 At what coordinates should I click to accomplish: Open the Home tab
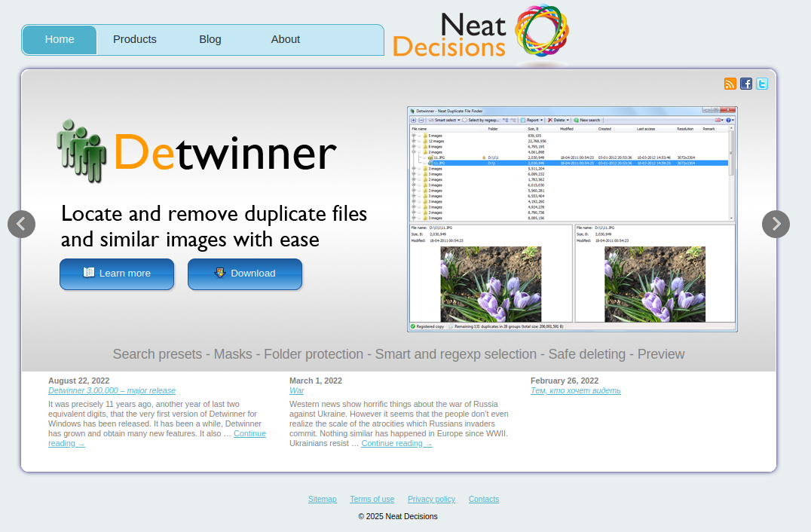pyautogui.click(x=60, y=40)
